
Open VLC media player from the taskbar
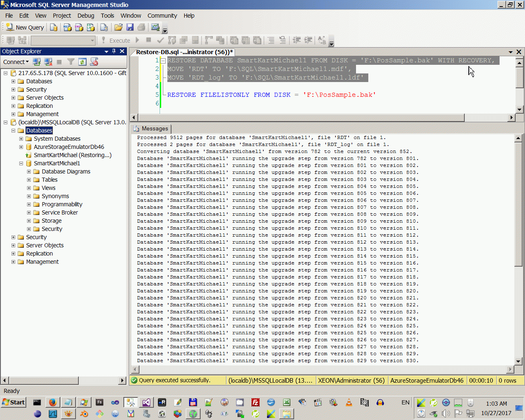click(x=349, y=402)
